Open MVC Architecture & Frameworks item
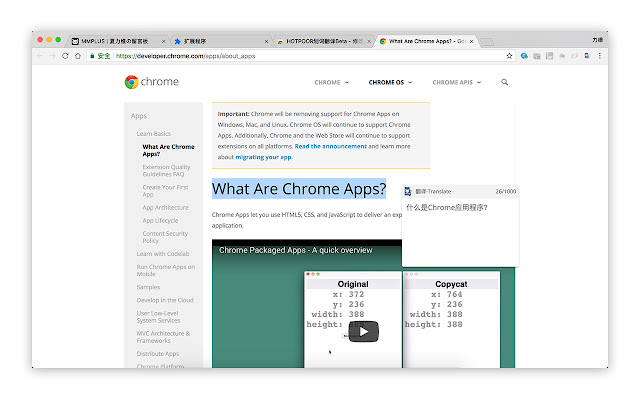 pyautogui.click(x=163, y=337)
